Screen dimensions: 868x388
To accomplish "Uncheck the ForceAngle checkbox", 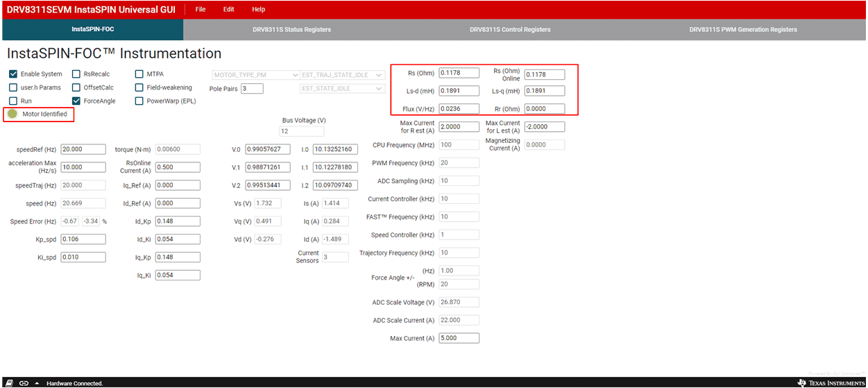I will coord(76,101).
